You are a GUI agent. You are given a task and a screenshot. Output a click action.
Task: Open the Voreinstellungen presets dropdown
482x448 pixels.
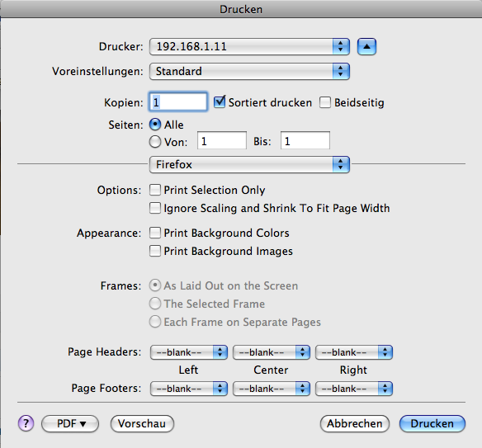point(249,71)
